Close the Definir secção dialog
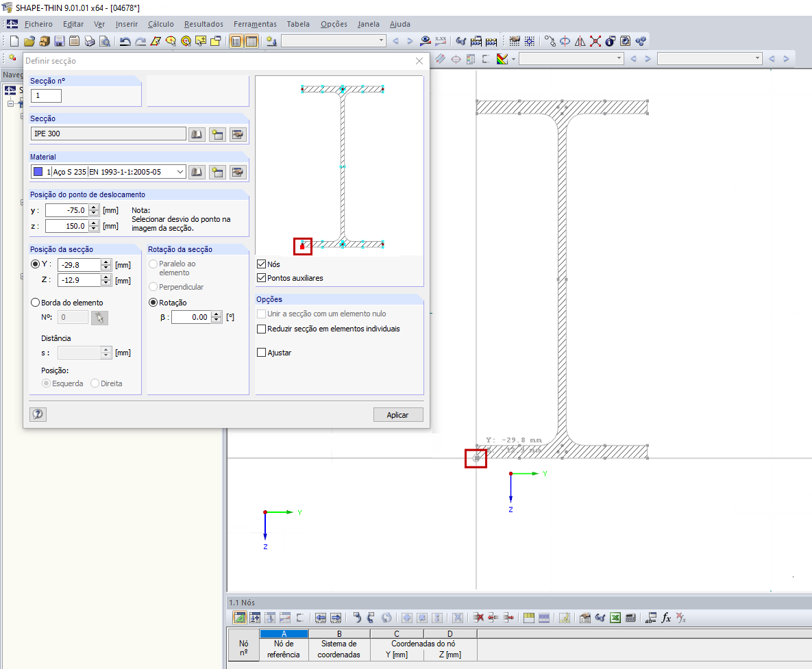Viewport: 812px width, 669px height. pyautogui.click(x=419, y=61)
